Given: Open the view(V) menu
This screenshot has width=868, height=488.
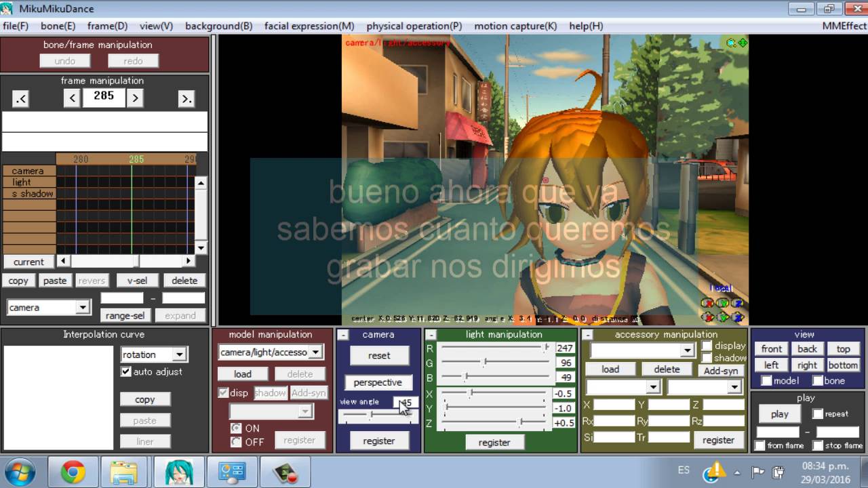Looking at the screenshot, I should [156, 26].
